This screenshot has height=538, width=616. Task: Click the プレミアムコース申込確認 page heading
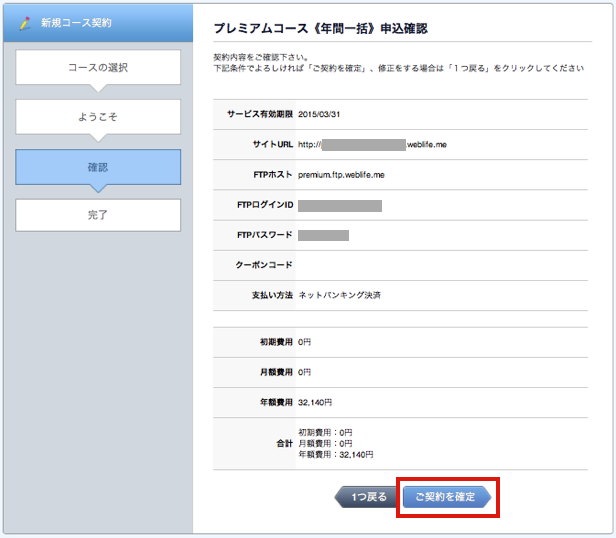[327, 30]
